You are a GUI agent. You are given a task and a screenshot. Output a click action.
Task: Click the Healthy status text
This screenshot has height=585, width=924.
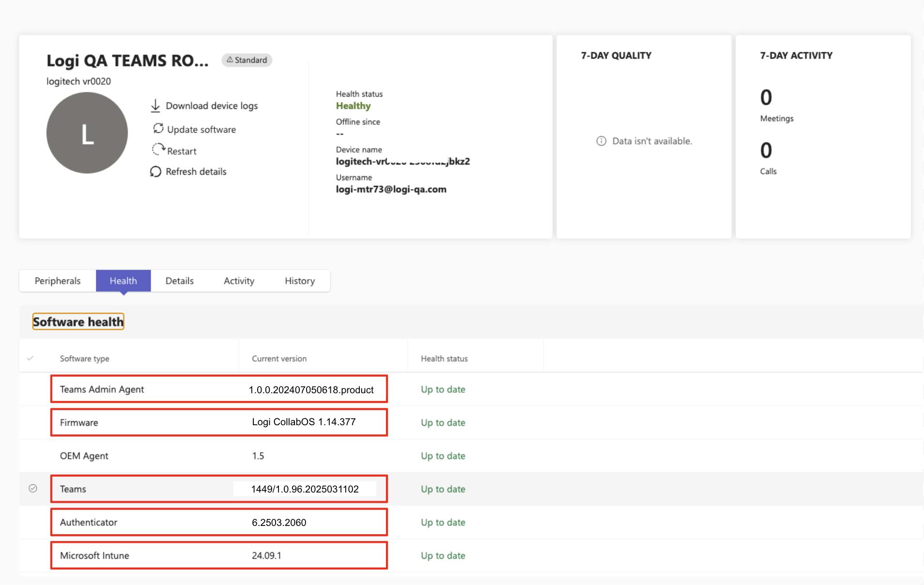(x=354, y=106)
